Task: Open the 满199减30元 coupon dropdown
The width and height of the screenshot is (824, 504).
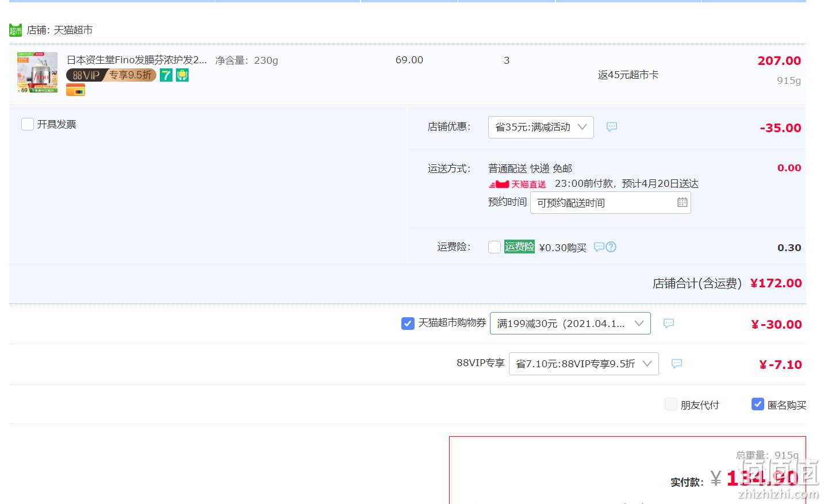Action: tap(570, 324)
